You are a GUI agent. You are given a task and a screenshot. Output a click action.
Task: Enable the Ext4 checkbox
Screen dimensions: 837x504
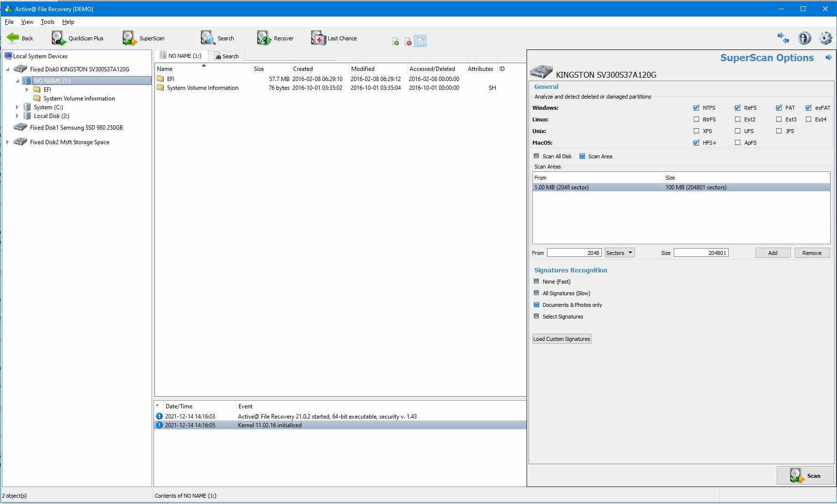[x=808, y=119]
